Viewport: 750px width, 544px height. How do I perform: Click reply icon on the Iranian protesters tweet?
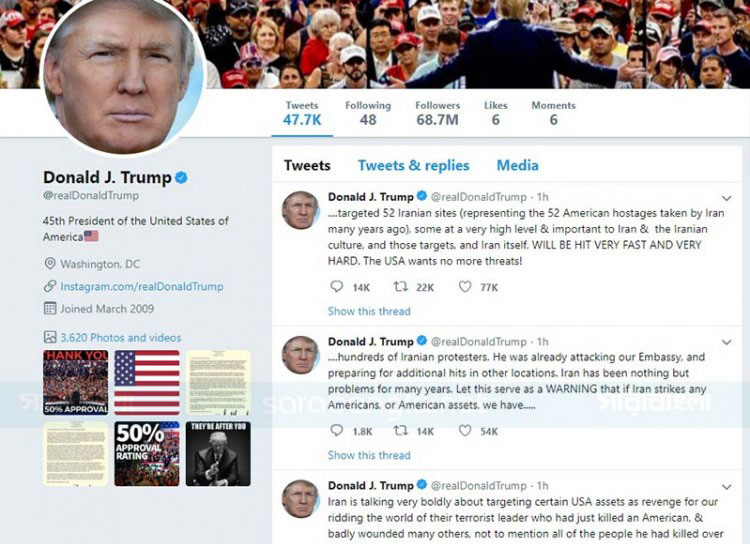[337, 430]
